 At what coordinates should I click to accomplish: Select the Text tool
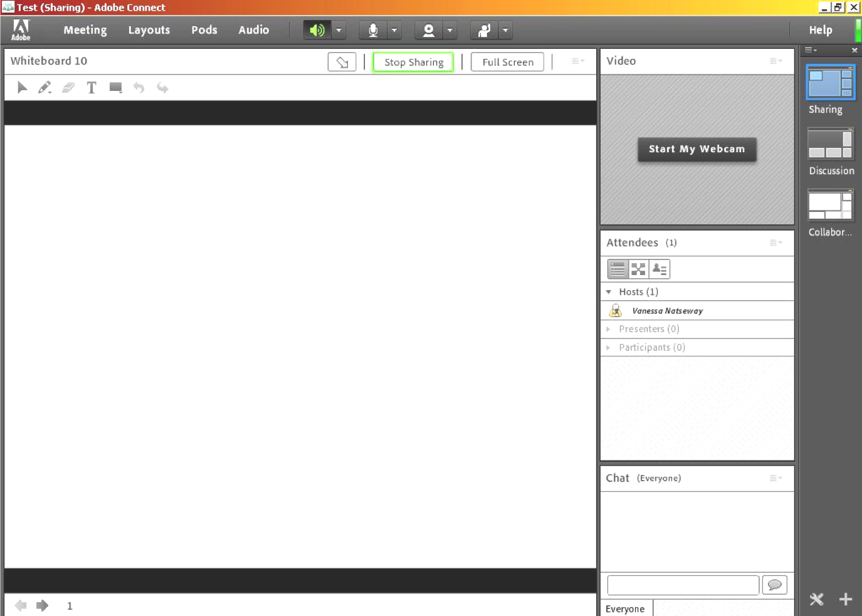(x=92, y=88)
